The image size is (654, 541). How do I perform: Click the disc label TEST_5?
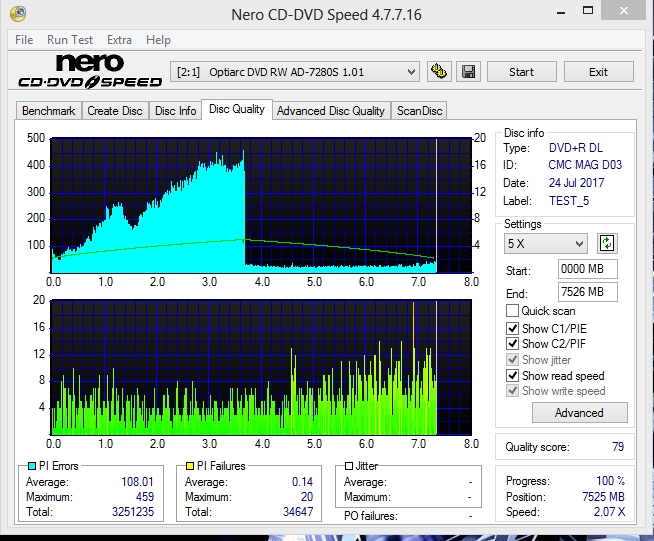coord(569,201)
